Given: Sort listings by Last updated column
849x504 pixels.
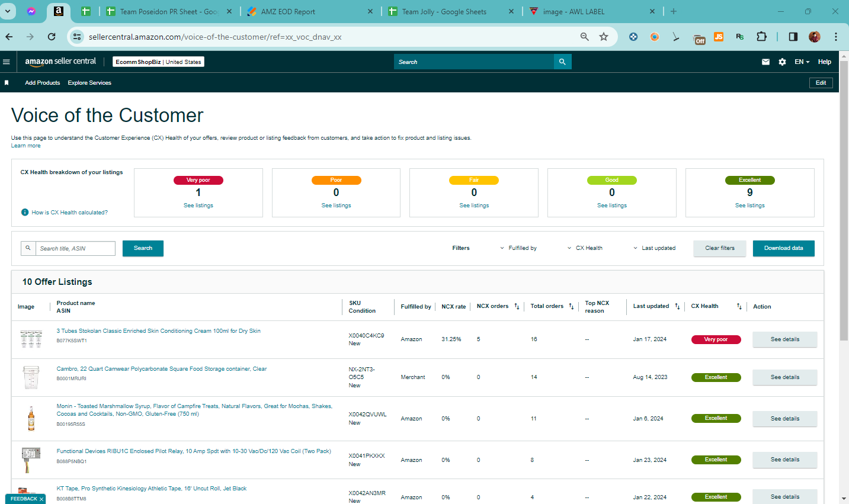Looking at the screenshot, I should tap(677, 306).
